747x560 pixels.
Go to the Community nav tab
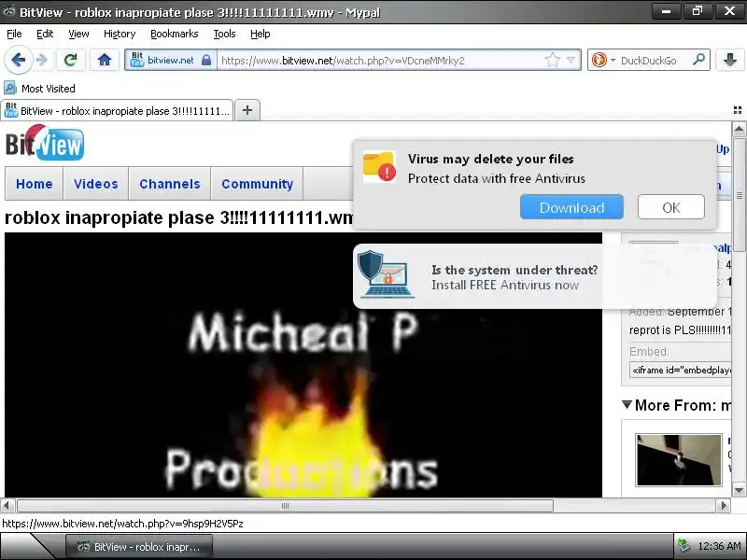tap(258, 184)
